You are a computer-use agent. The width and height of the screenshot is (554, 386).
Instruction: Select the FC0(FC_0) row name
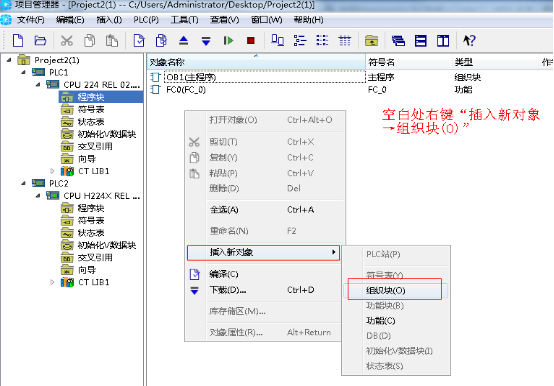point(186,90)
